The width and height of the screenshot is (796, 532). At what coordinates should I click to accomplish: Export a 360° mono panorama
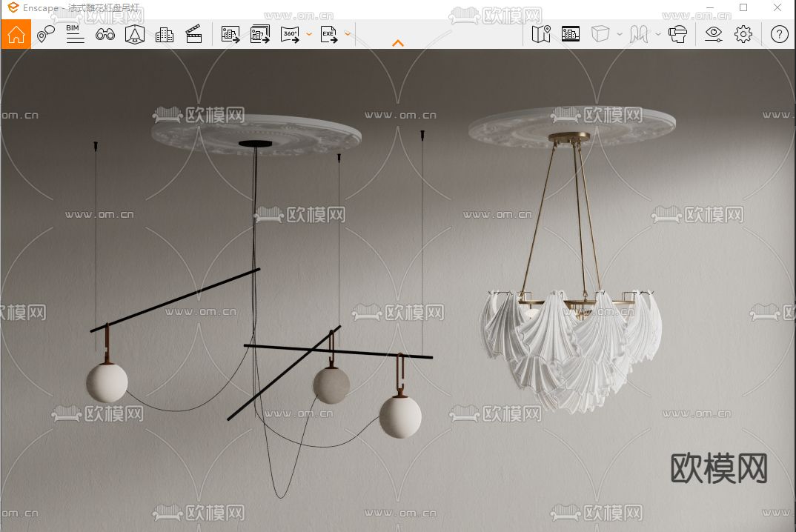point(289,34)
